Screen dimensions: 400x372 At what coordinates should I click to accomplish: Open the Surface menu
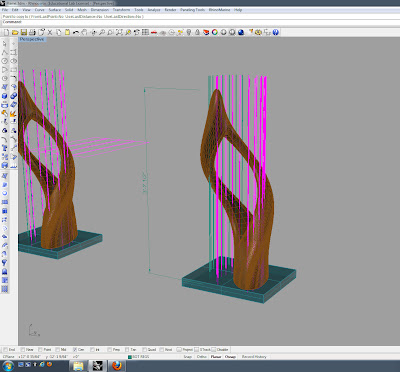coord(55,10)
